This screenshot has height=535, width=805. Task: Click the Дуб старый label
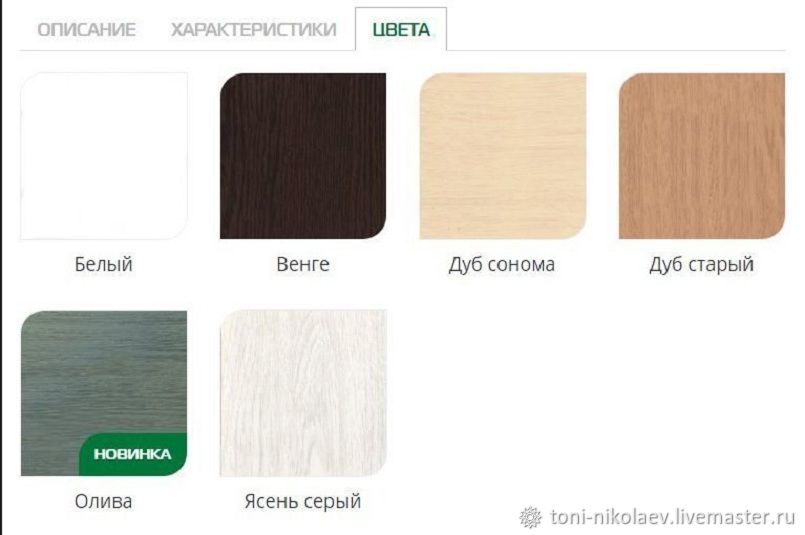pos(701,264)
